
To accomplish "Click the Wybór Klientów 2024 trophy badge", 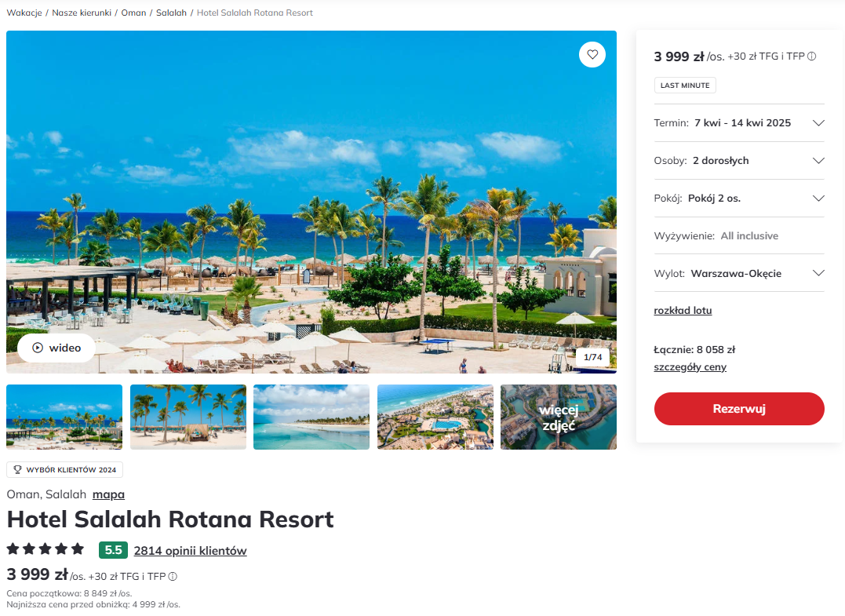I will tap(64, 469).
